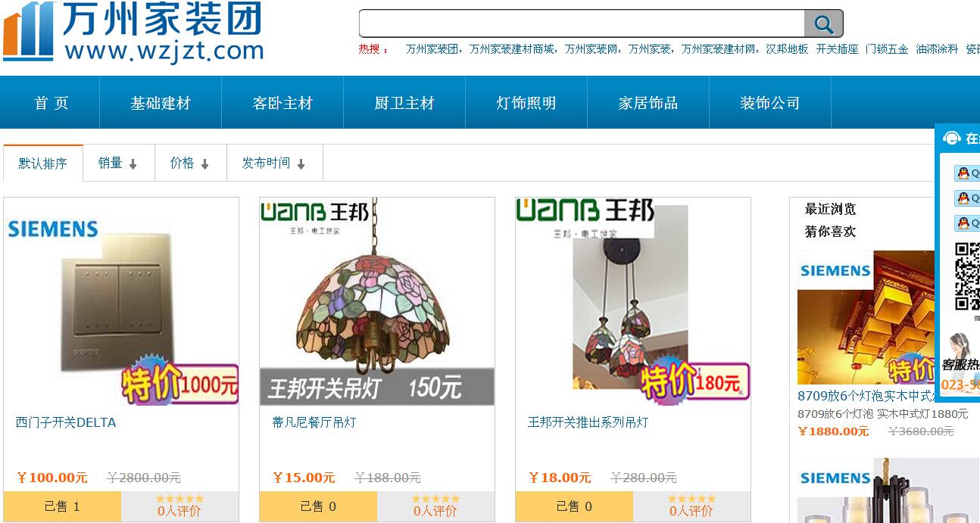Viewport: 980px width, 523px height.
Task: Click star rating under 西门子开关DELTA
Action: (179, 499)
